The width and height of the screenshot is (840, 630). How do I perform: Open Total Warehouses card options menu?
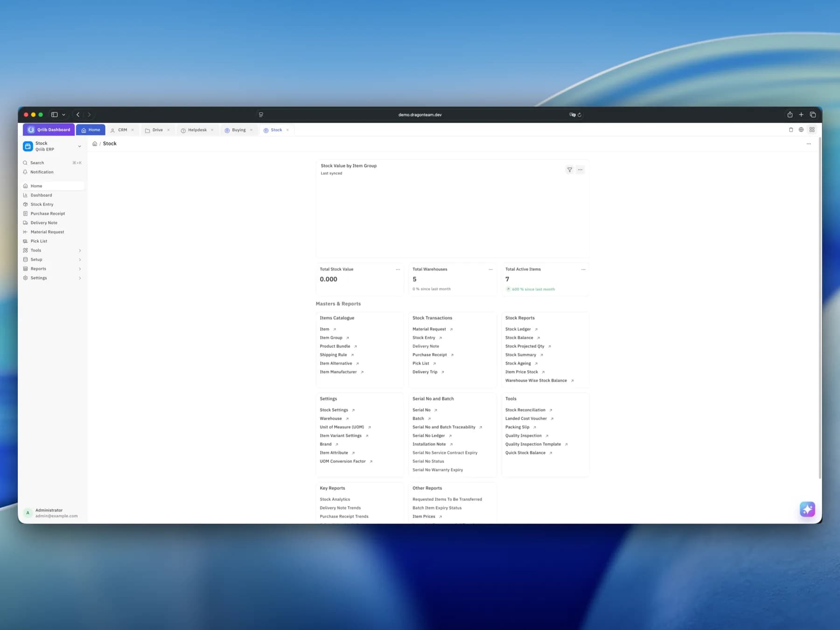(x=490, y=270)
